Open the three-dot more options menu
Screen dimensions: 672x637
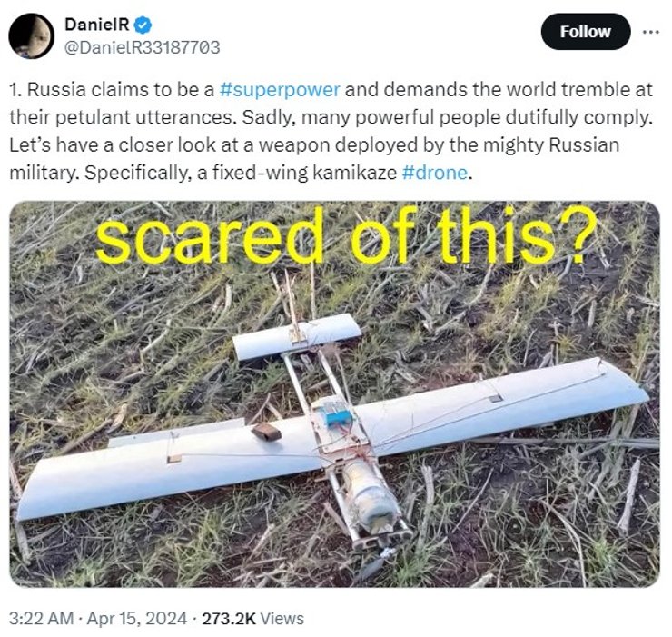pos(650,30)
